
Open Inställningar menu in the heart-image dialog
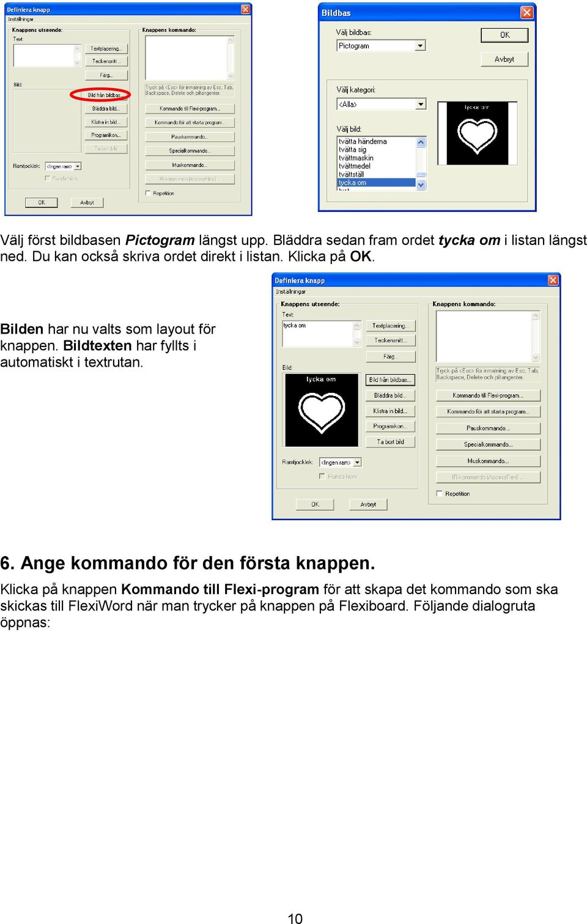tap(290, 291)
